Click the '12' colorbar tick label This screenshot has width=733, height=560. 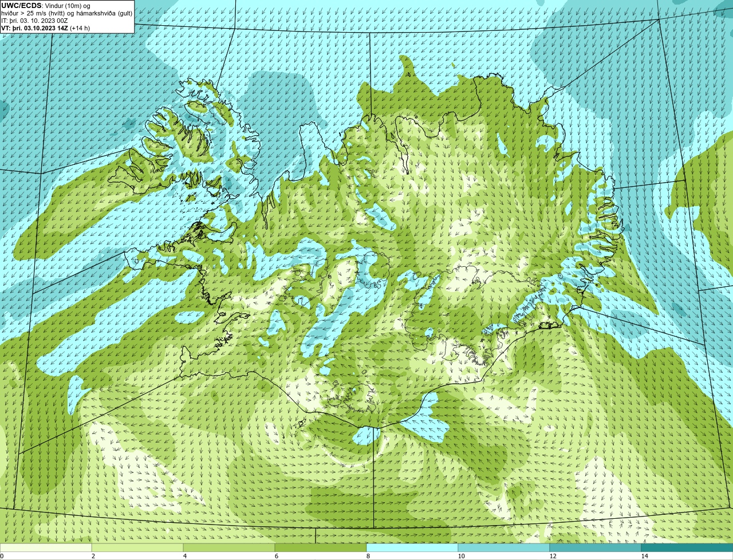tap(553, 556)
